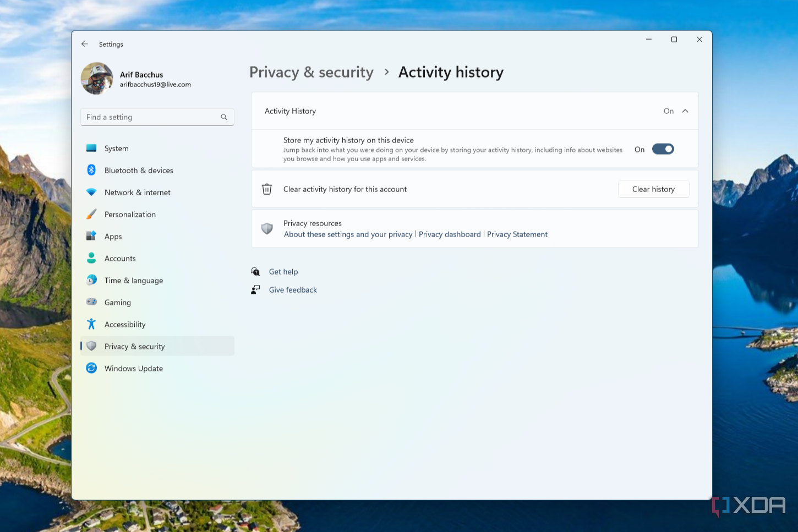Open the Privacy dashboard link

pyautogui.click(x=450, y=234)
